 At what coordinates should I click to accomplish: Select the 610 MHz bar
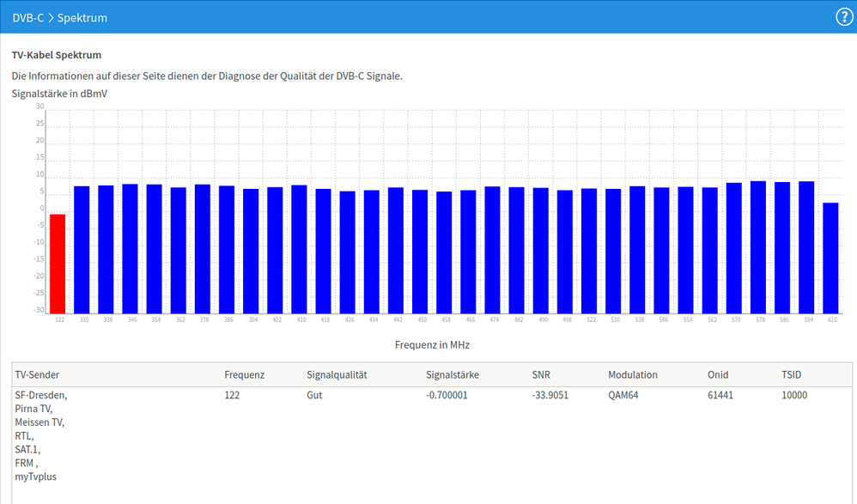coord(830,258)
